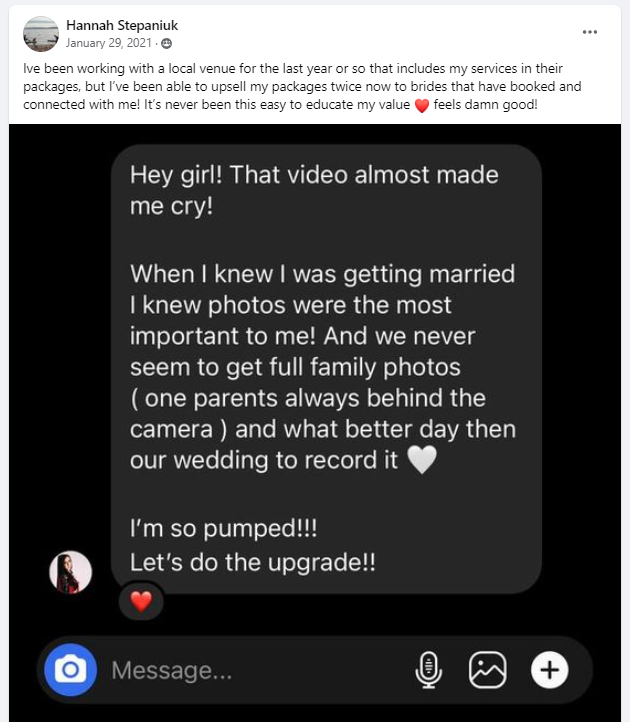Image resolution: width=630 pixels, height=722 pixels.
Task: Open the attached chat screenshot image
Action: point(315,423)
